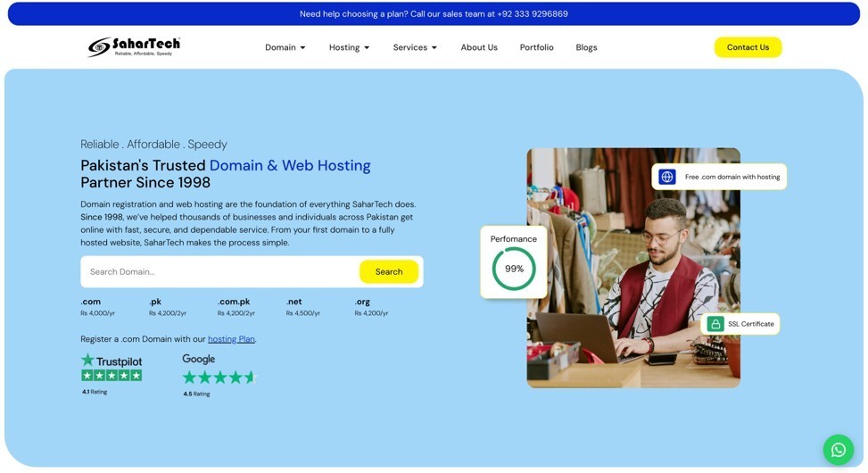868x473 pixels.
Task: Open the Blogs page
Action: [x=586, y=47]
